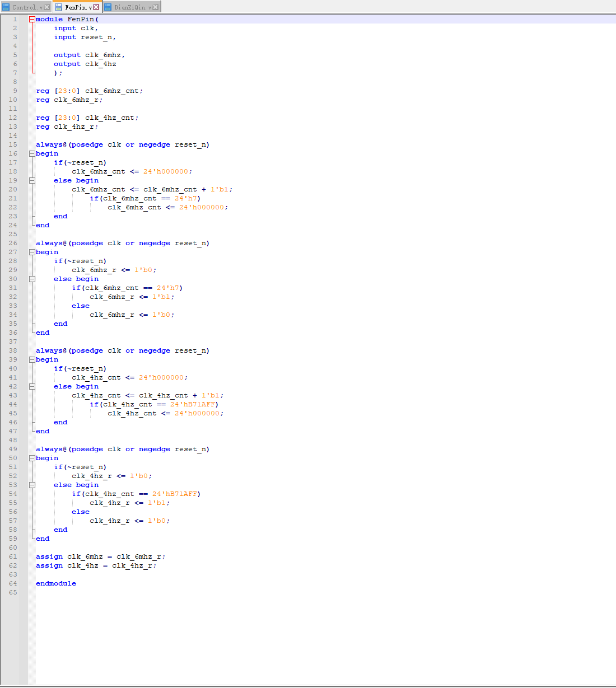
Task: Click 'end' keyword on line 24
Action: (x=43, y=225)
